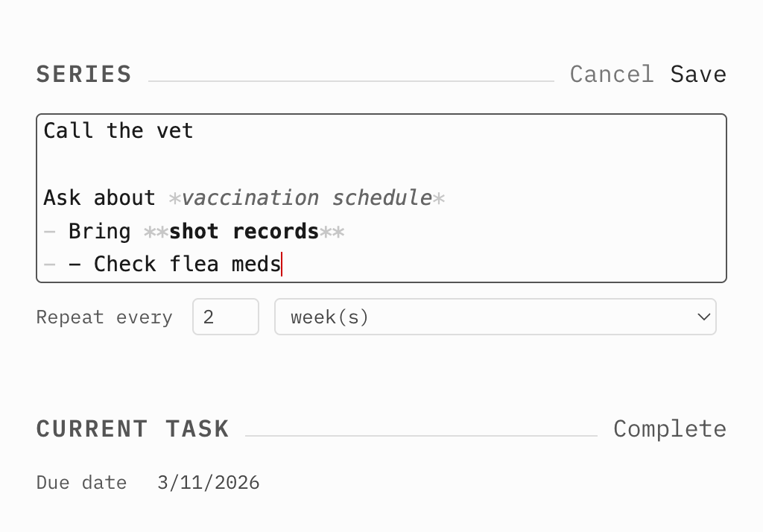Click the bold "shot records" text
This screenshot has height=532, width=763.
coord(244,232)
